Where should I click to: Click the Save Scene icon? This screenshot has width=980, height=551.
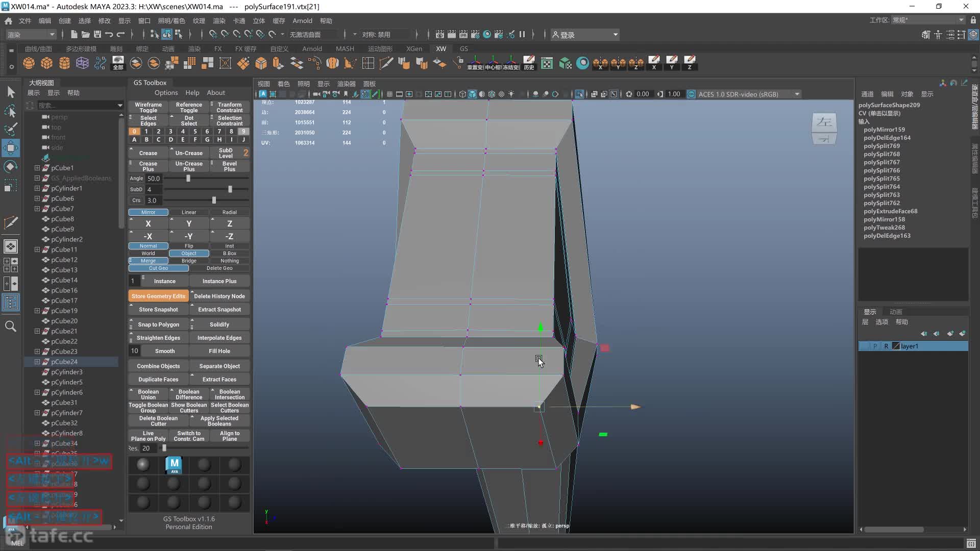[x=97, y=34]
